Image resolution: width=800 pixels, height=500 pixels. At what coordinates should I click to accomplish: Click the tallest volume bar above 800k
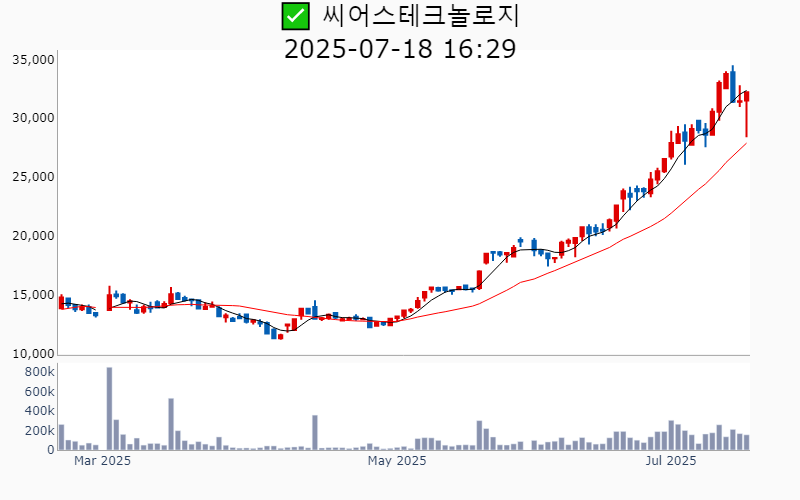(x=109, y=409)
